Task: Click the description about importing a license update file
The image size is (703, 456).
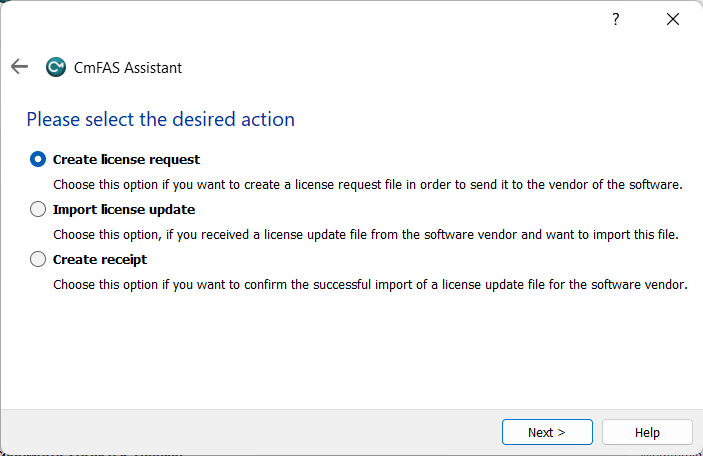Action: [365, 234]
